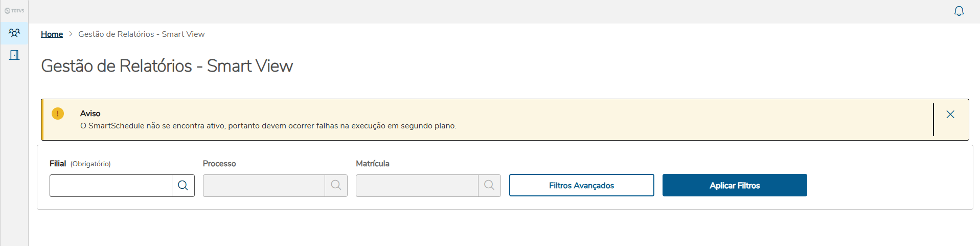Click the yellow warning exclamation icon
Screen dimensions: 980x246
click(x=58, y=114)
